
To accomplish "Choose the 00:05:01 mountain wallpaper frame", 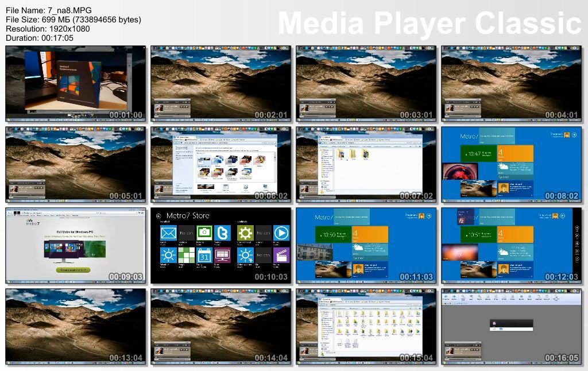I will click(x=76, y=165).
